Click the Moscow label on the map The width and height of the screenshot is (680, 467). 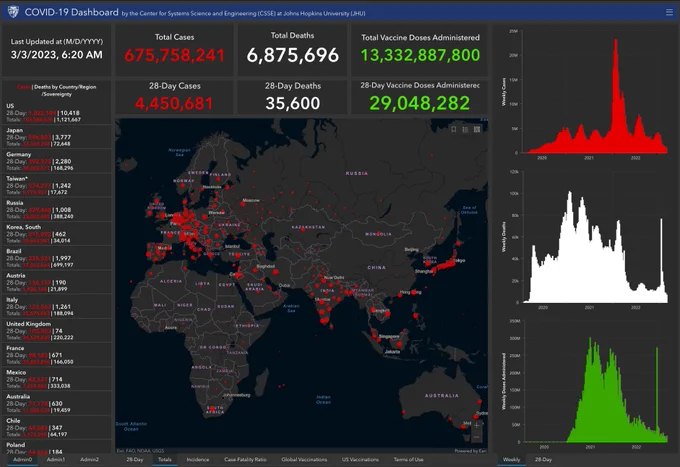pos(251,200)
